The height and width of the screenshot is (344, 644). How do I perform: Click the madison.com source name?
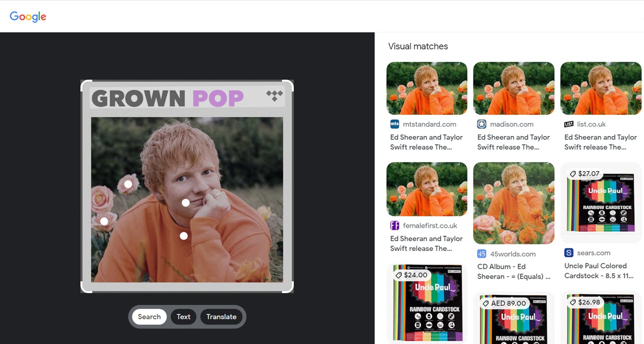click(x=512, y=124)
